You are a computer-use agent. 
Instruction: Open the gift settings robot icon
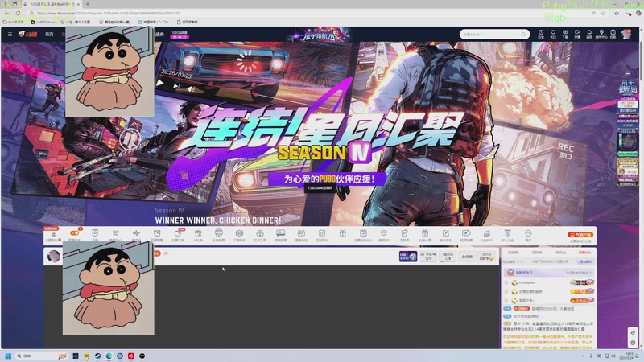[218, 235]
